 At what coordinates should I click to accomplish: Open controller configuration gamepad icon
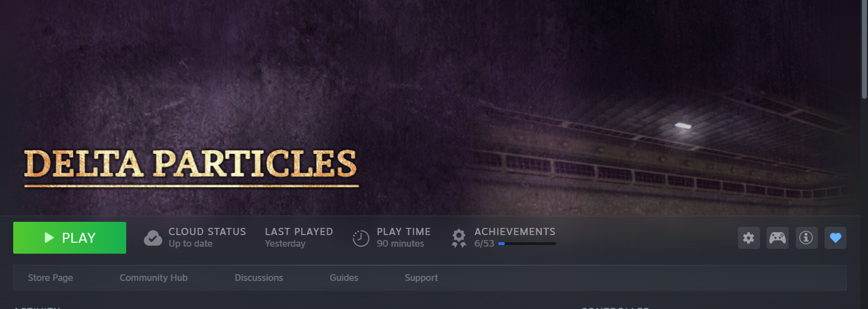click(x=778, y=238)
